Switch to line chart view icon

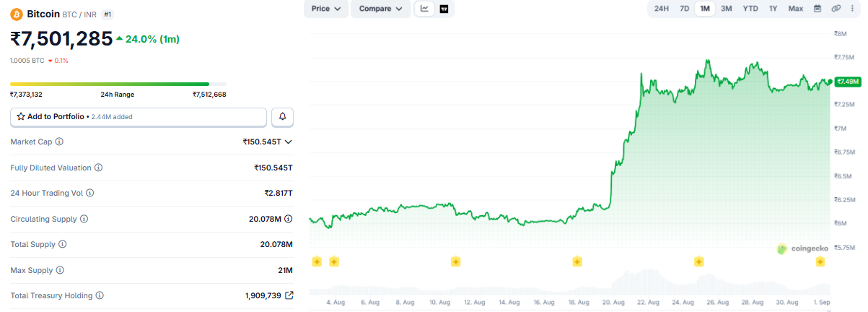pos(425,9)
